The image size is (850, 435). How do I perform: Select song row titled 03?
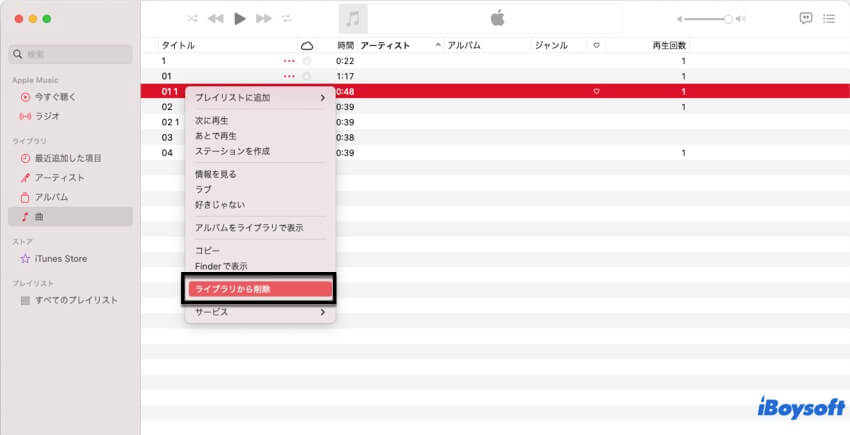(495, 137)
